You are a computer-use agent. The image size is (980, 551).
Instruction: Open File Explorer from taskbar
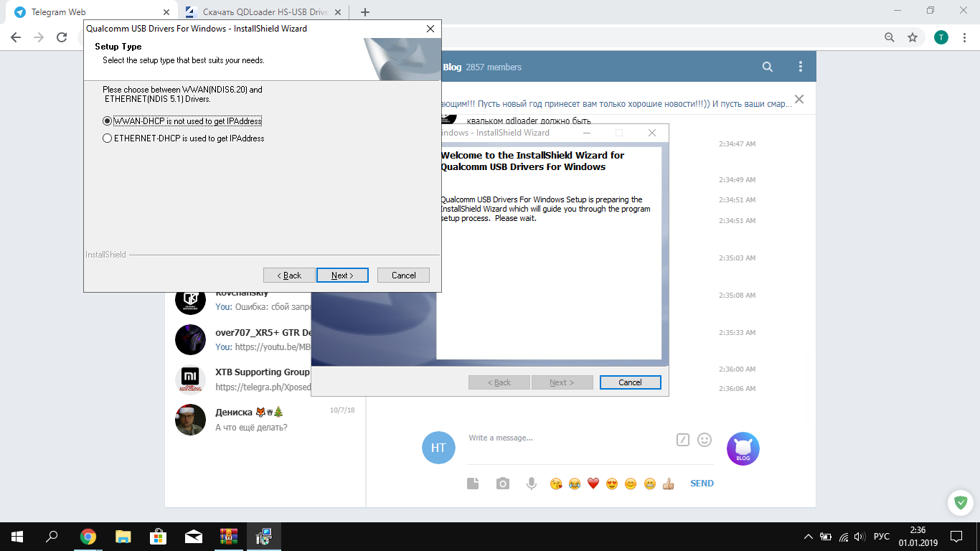(123, 537)
